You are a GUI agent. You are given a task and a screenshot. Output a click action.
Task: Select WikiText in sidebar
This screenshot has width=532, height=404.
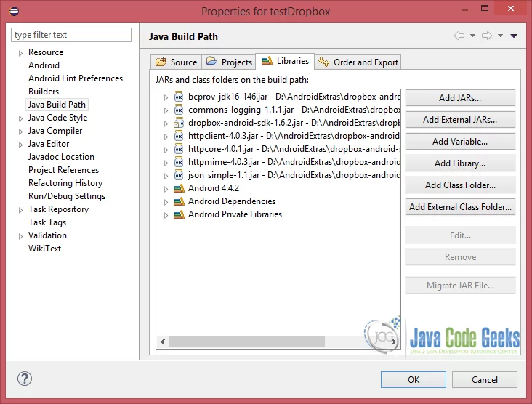(44, 249)
